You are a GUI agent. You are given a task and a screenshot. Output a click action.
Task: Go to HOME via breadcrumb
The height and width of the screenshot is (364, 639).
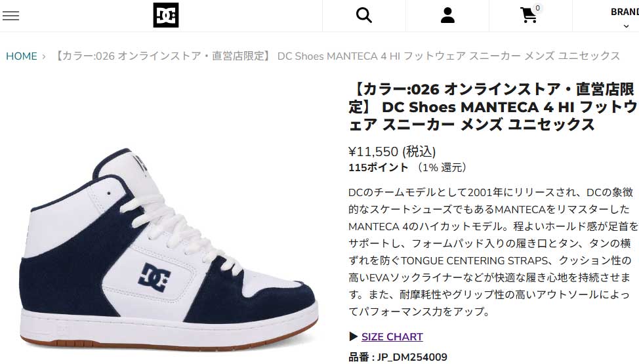click(x=22, y=56)
